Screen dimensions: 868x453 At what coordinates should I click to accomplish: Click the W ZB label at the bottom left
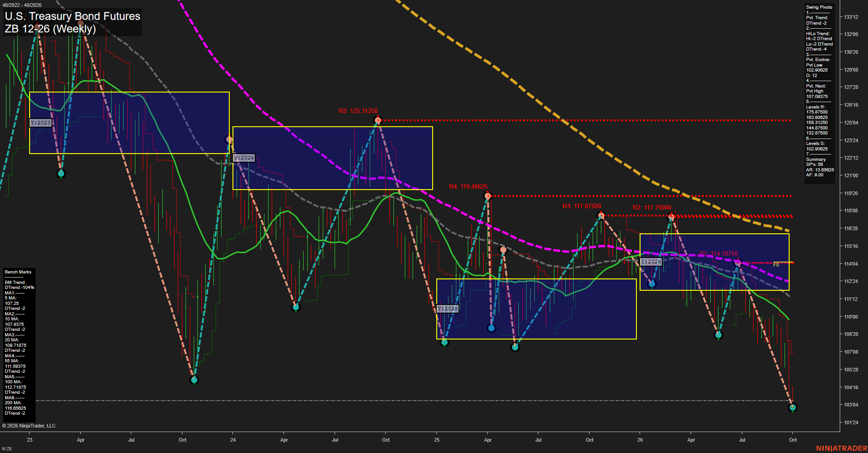click(6, 449)
